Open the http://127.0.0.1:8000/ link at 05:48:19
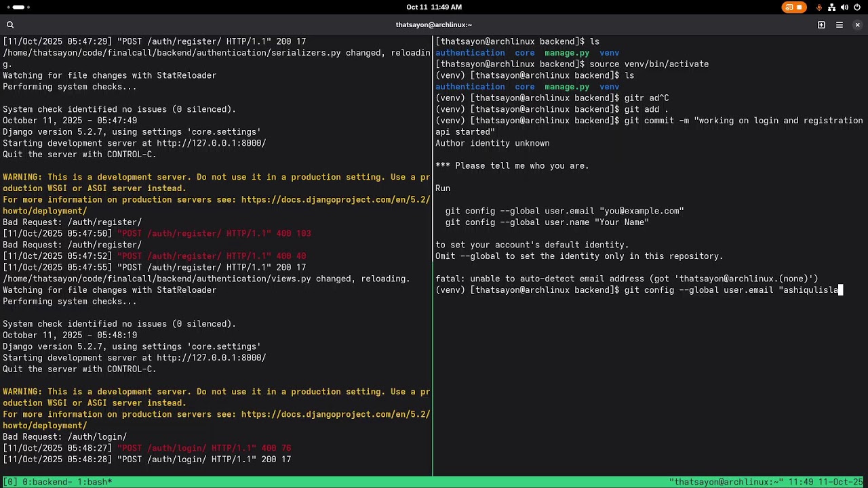Viewport: 868px width, 488px height. [212, 358]
